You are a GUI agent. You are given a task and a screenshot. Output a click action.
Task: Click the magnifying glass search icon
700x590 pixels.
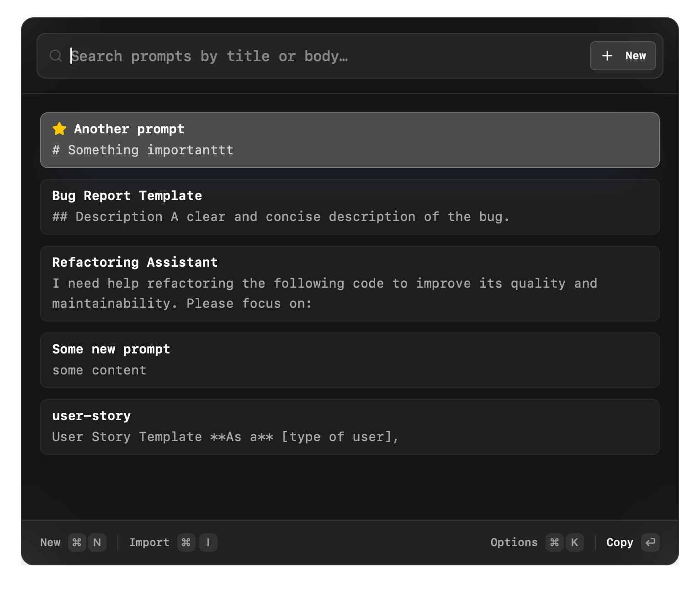tap(56, 56)
